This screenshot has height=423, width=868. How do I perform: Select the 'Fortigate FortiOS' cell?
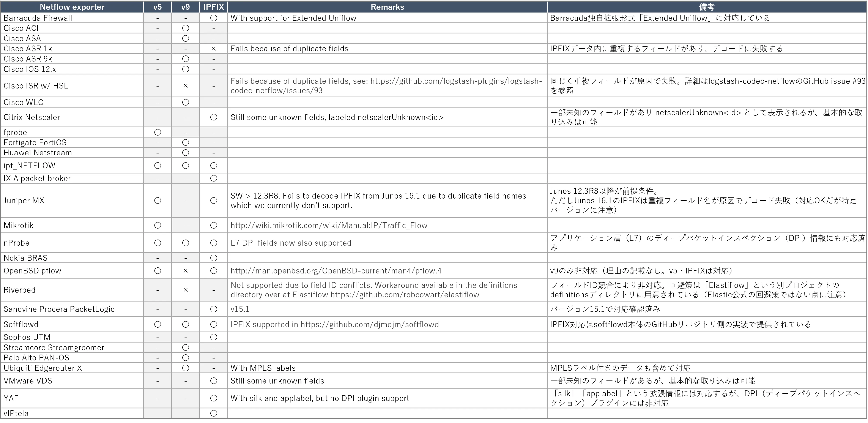72,143
